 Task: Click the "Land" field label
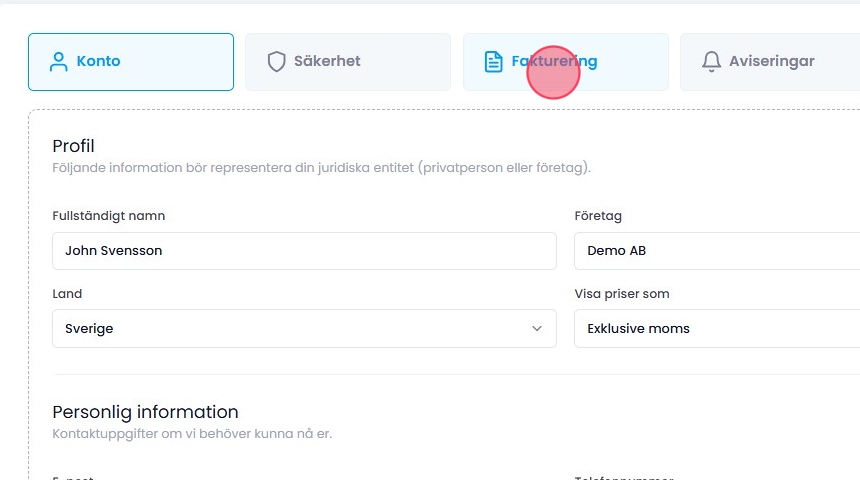coord(67,294)
